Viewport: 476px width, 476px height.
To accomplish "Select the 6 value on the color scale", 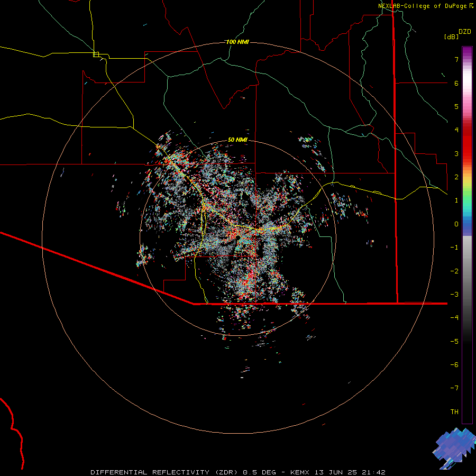I will [456, 83].
